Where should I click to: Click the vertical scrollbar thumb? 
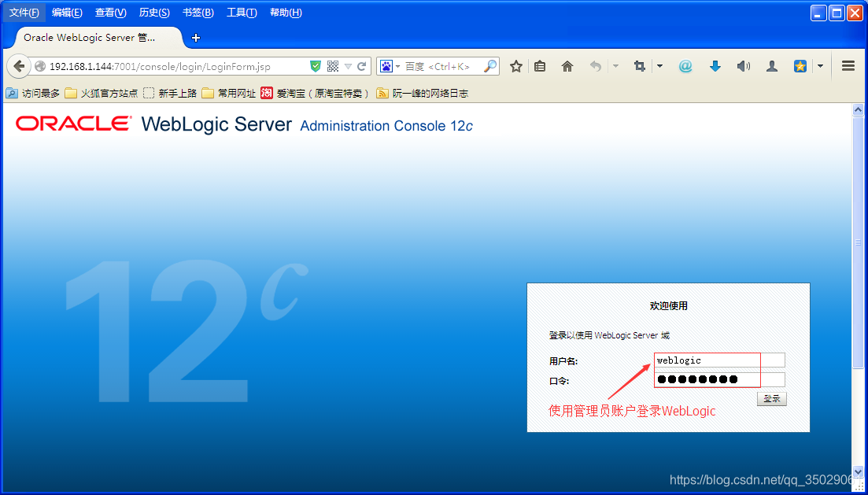[858, 242]
